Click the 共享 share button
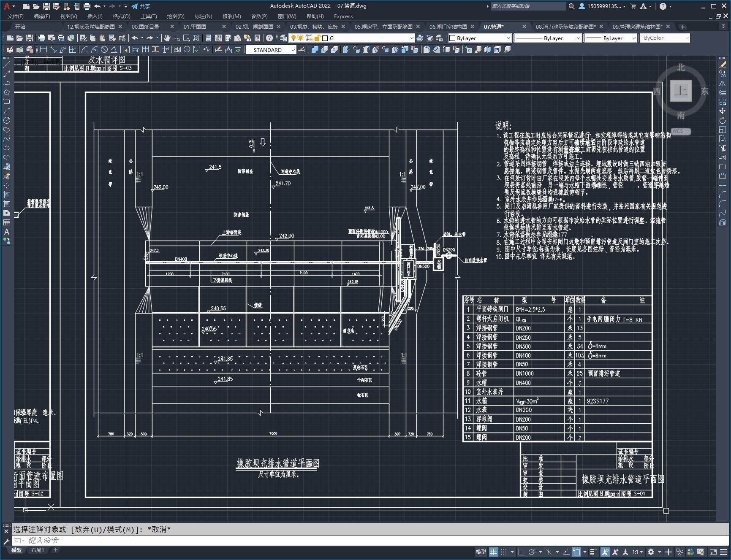731x560 pixels. [x=141, y=6]
